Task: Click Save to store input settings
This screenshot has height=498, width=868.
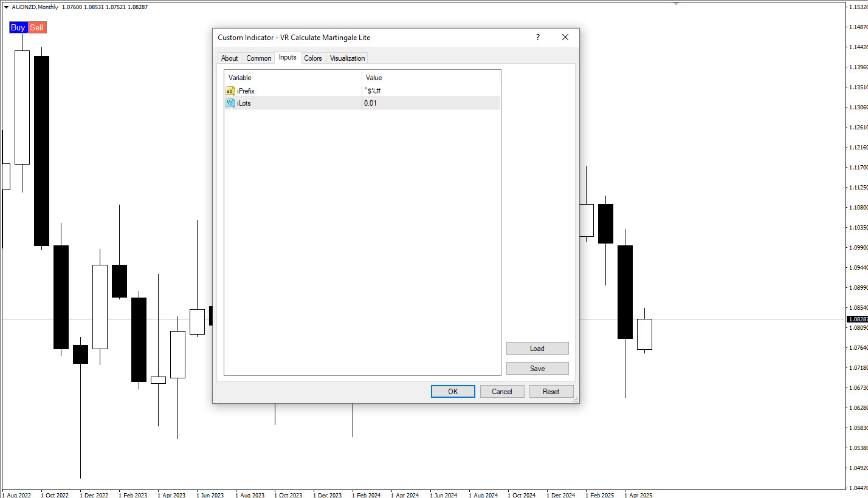Action: point(537,369)
